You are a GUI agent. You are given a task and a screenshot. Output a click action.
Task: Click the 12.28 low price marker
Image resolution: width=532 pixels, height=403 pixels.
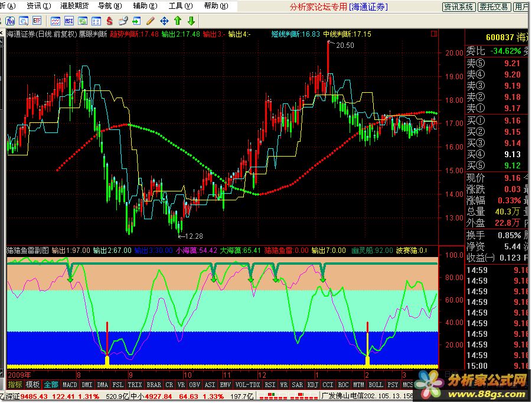pos(194,236)
